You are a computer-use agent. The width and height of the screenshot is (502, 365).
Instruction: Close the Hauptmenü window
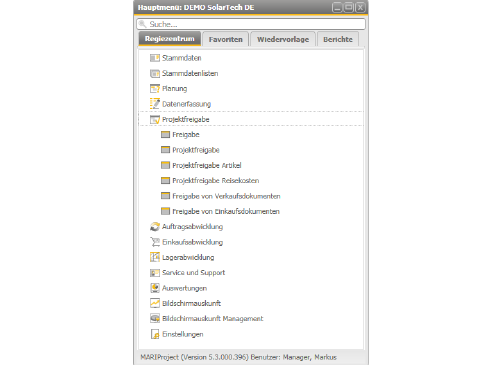(x=360, y=7)
